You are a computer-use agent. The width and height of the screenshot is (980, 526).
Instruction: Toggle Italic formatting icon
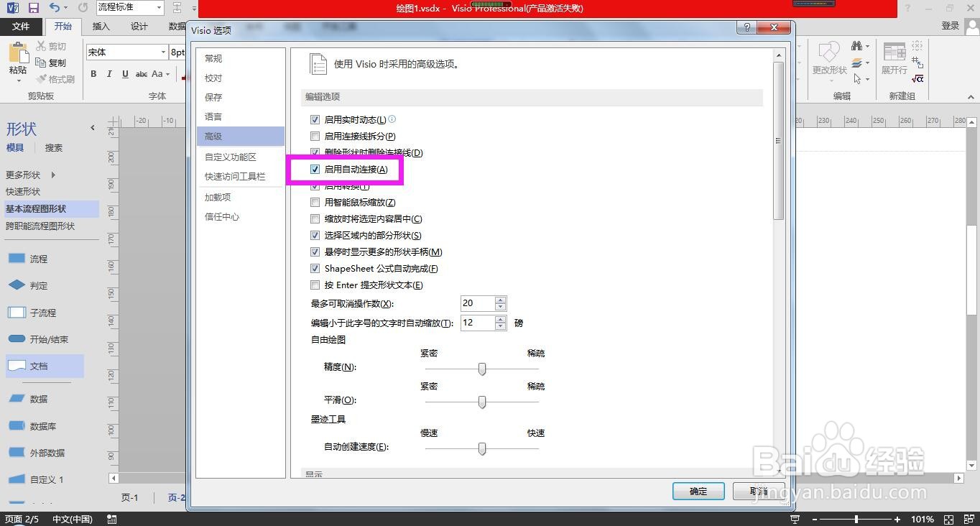coord(109,74)
